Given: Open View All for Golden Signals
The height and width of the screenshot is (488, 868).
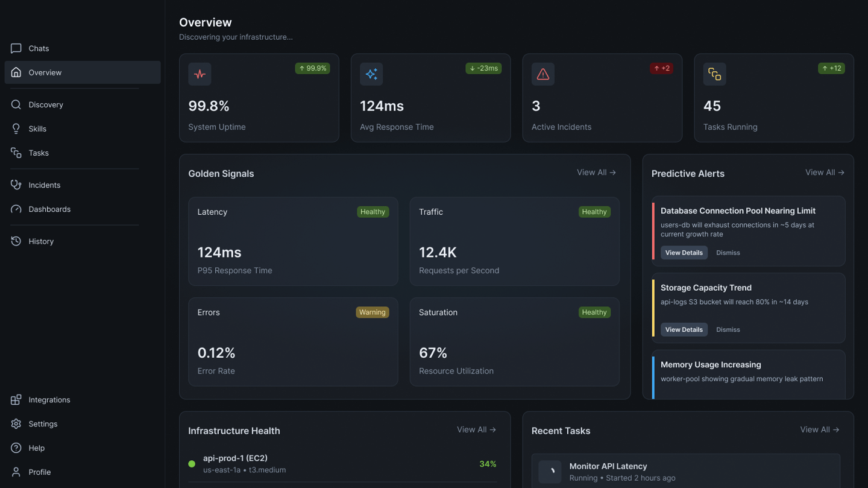Looking at the screenshot, I should click(596, 173).
